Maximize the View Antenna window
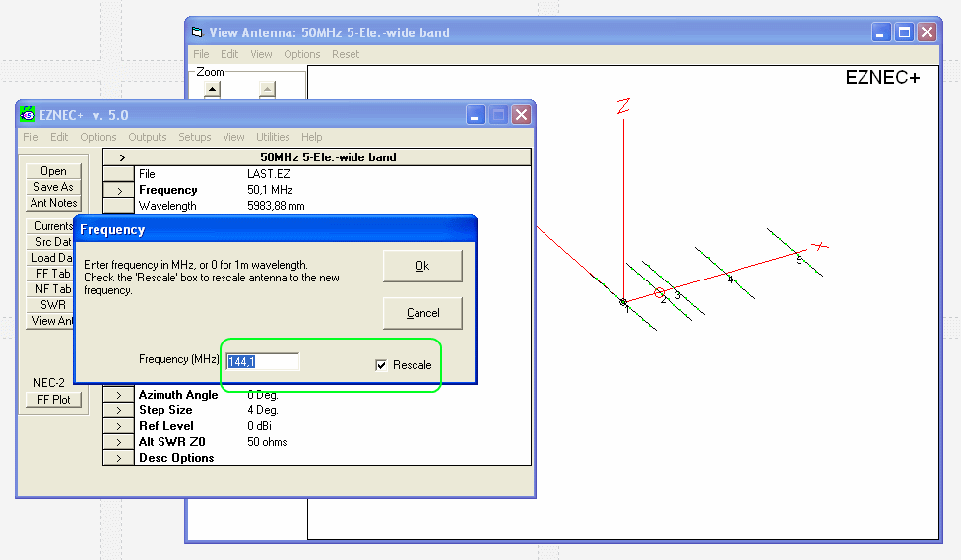Image resolution: width=961 pixels, height=560 pixels. 904,31
